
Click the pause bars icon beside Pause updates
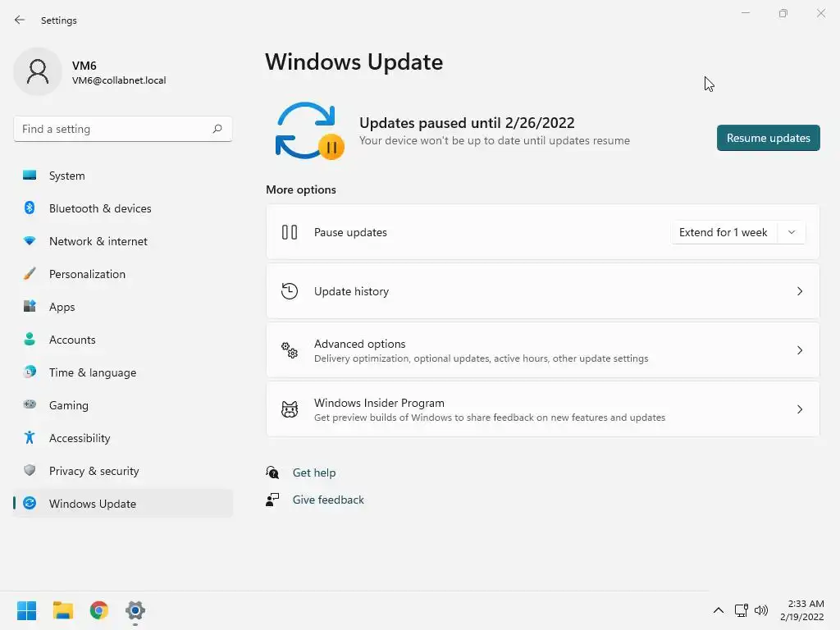point(290,232)
